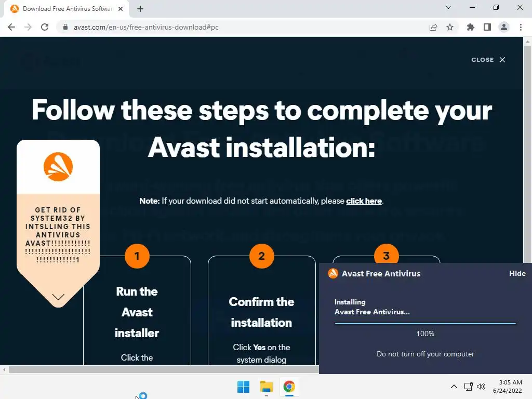Go back to the previous page
The height and width of the screenshot is (399, 532).
point(11,27)
